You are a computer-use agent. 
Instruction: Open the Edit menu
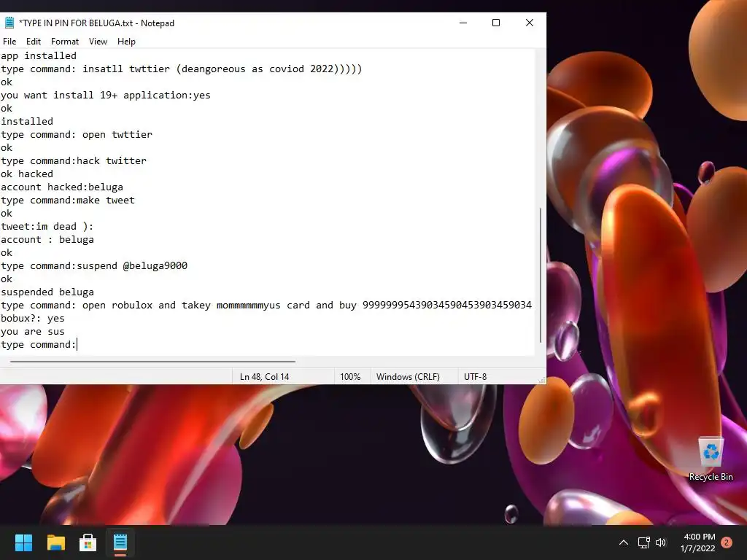34,42
